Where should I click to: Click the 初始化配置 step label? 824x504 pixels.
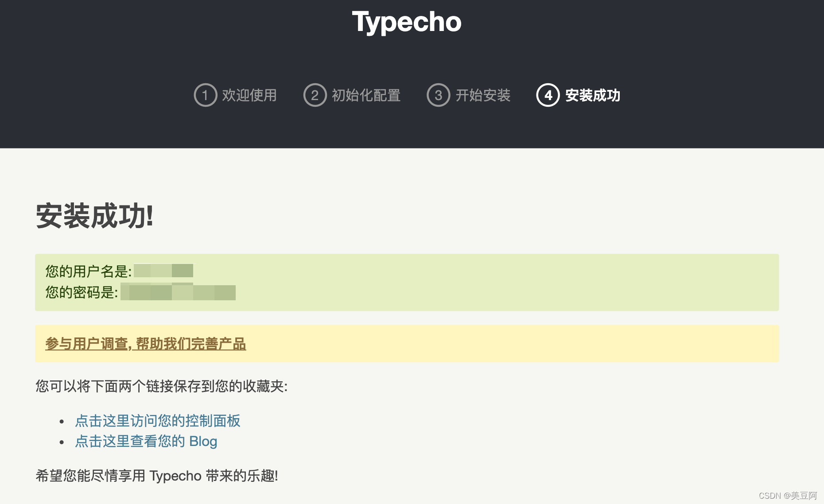(x=366, y=95)
